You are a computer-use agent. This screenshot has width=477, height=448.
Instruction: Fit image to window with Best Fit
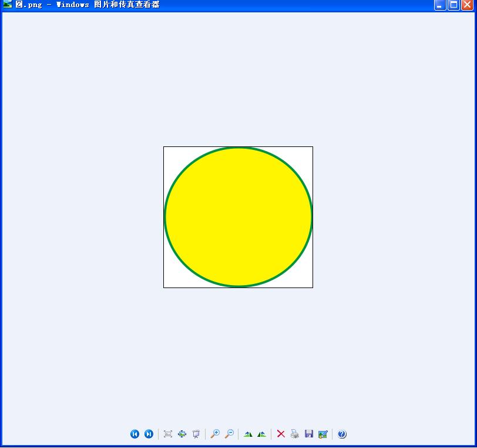coord(168,434)
